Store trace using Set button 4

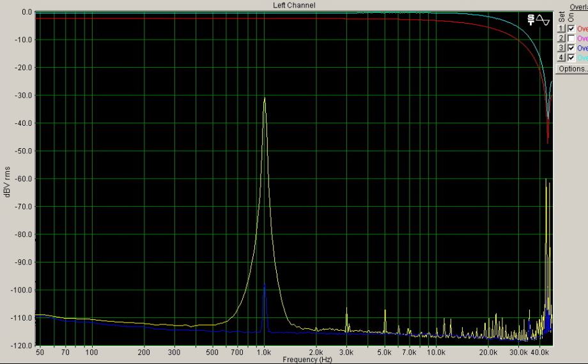(x=562, y=57)
